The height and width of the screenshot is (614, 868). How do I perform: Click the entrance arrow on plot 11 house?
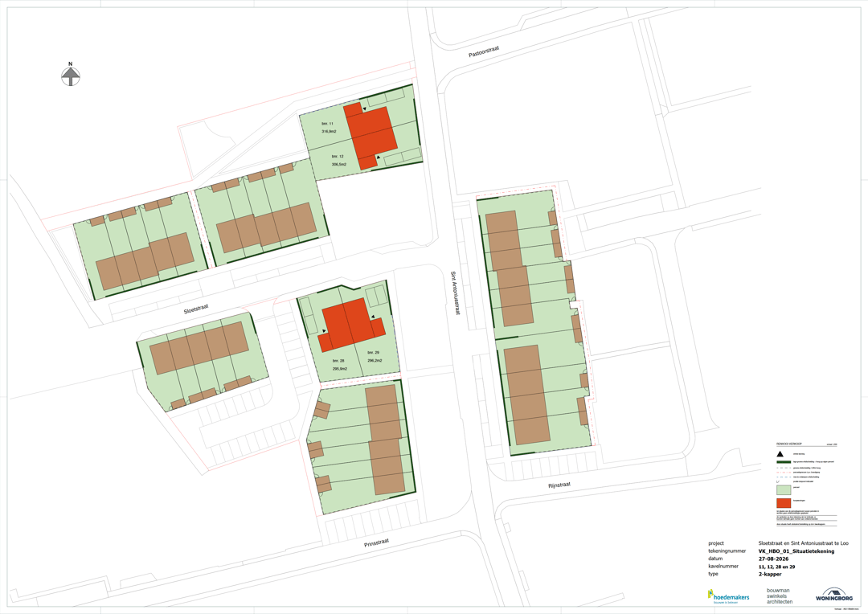[364, 109]
